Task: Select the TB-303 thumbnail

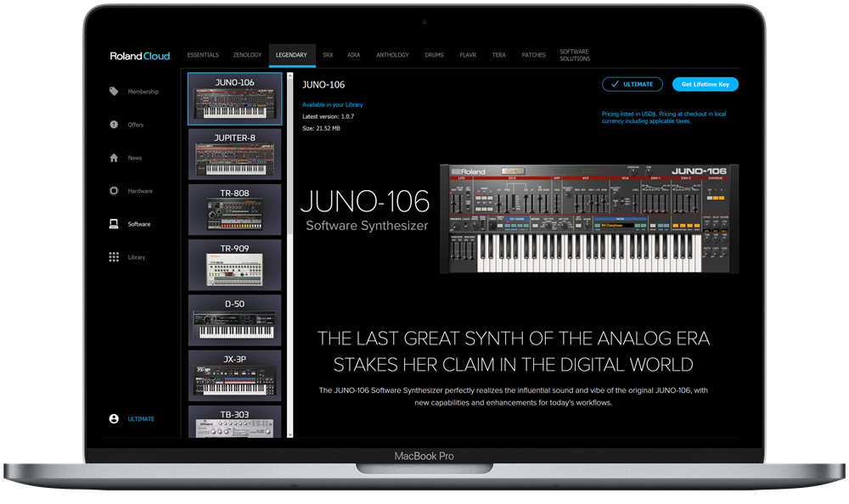Action: click(x=234, y=422)
